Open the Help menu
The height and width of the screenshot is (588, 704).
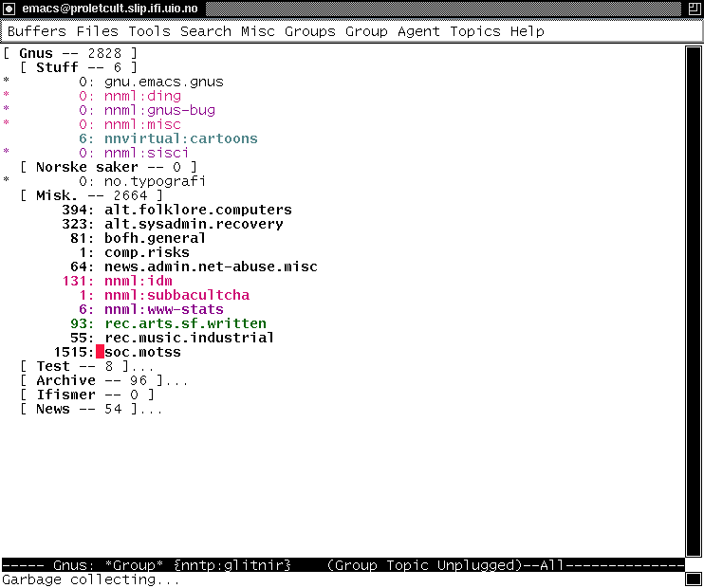point(528,31)
